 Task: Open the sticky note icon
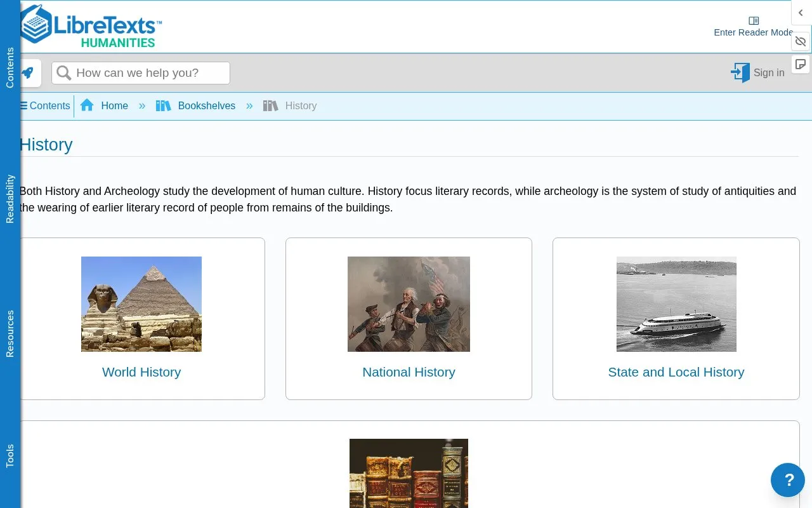click(801, 64)
